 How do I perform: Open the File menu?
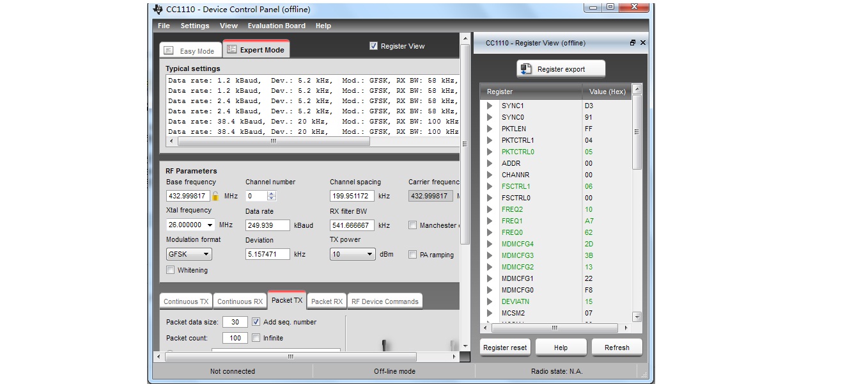click(164, 26)
